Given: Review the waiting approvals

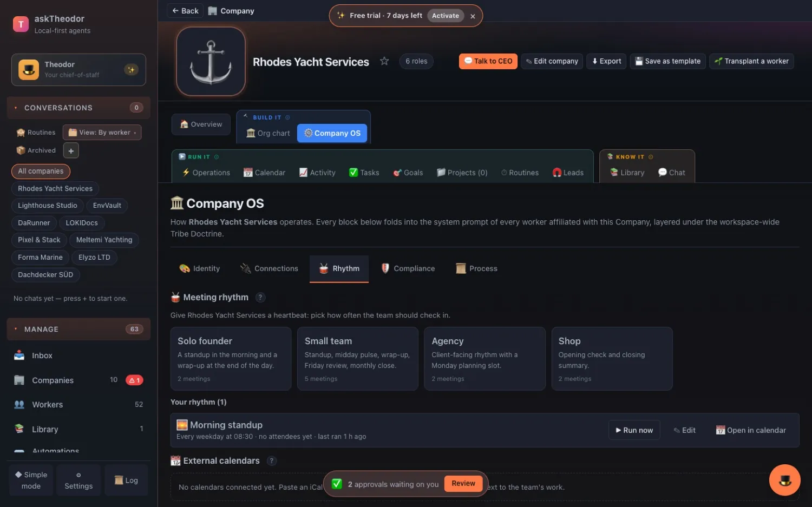Looking at the screenshot, I should pyautogui.click(x=463, y=484).
